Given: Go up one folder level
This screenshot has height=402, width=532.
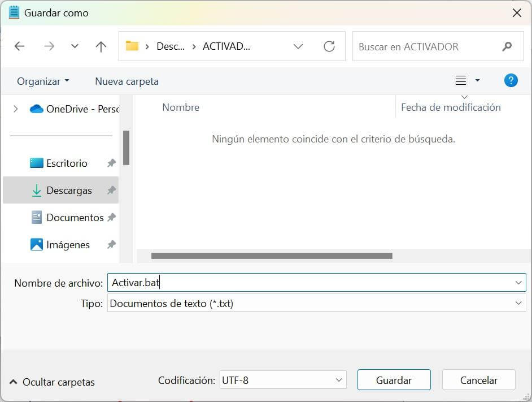Looking at the screenshot, I should 101,46.
